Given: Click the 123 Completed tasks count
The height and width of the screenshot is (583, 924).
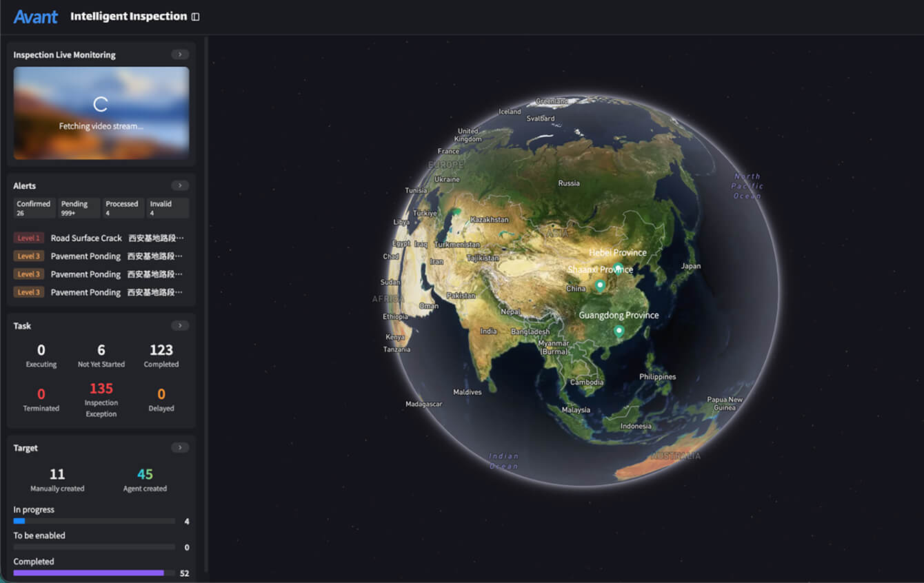Looking at the screenshot, I should pyautogui.click(x=161, y=350).
